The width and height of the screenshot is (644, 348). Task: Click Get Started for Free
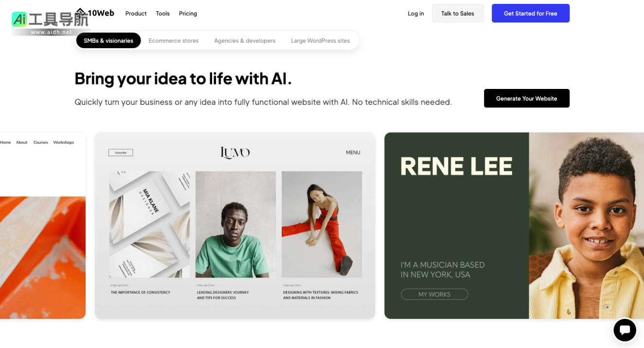tap(531, 14)
